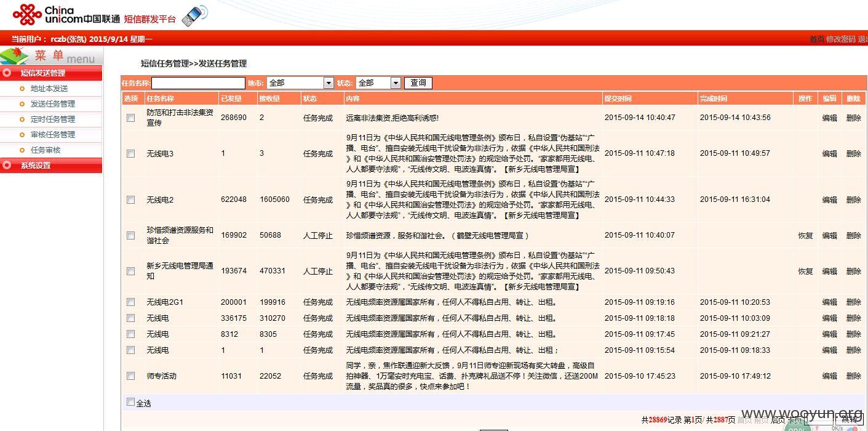Click the 首页 link in top bar
The image size is (868, 431).
(x=816, y=39)
